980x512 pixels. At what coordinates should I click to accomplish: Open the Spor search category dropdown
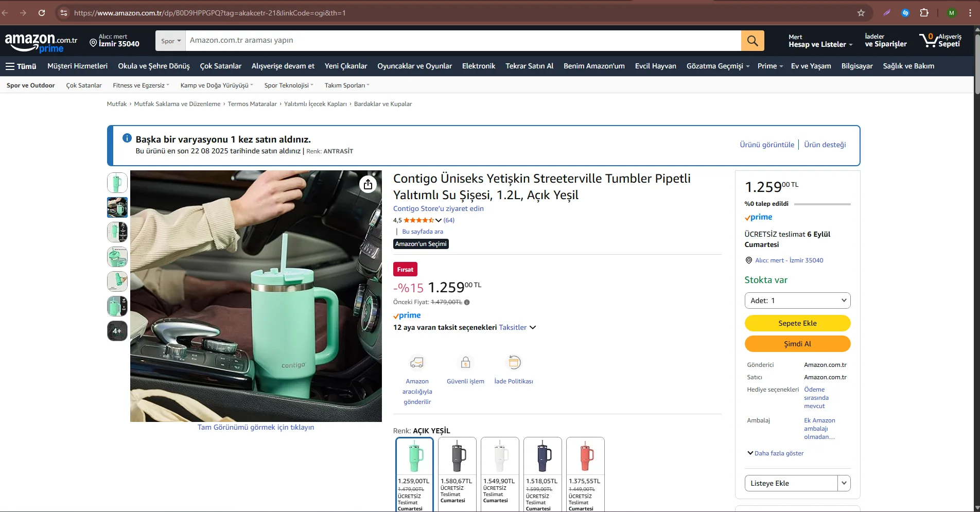pyautogui.click(x=171, y=41)
